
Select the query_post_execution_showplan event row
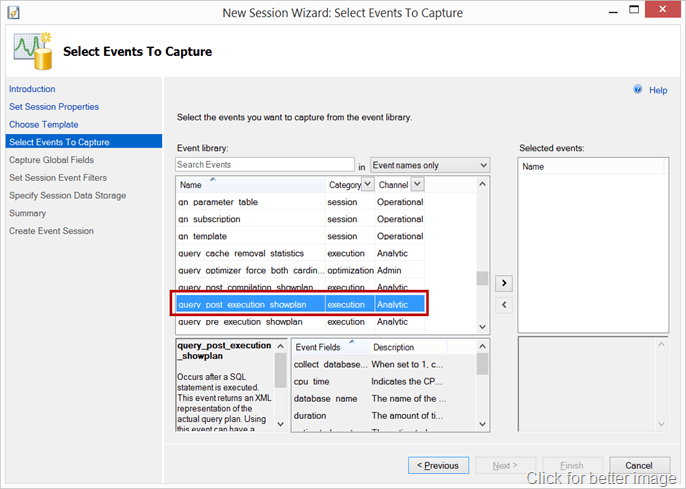(250, 304)
